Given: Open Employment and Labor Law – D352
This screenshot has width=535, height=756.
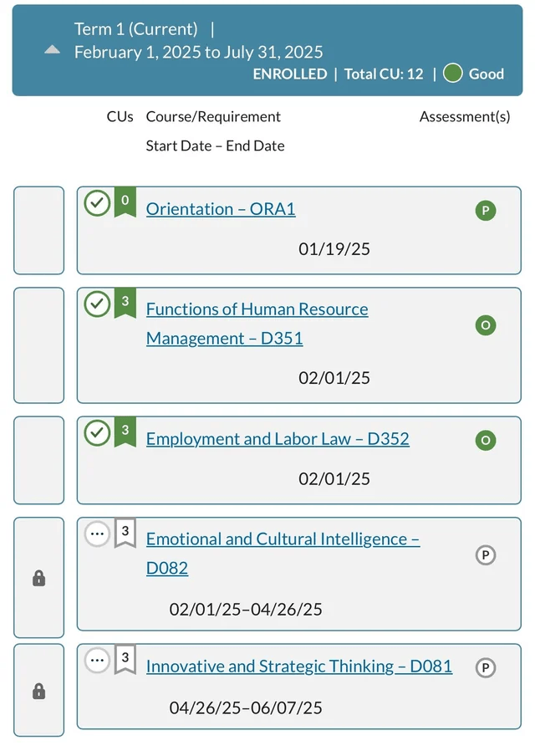Looking at the screenshot, I should 277,438.
